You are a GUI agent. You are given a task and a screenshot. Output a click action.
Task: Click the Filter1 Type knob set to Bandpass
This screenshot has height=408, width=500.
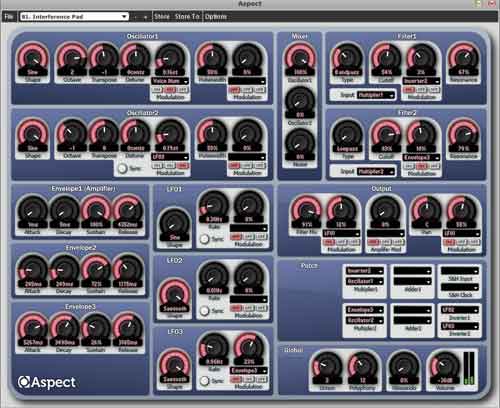tap(347, 59)
